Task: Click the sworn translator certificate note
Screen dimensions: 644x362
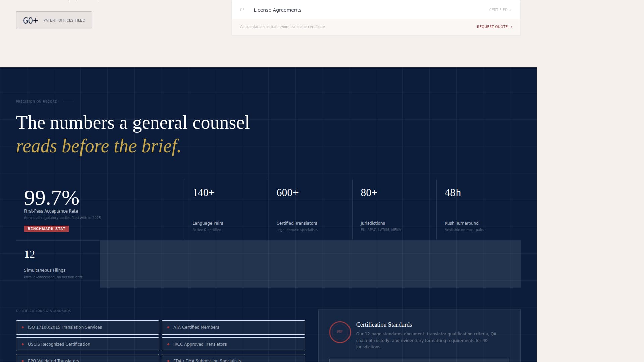Action: point(282,27)
